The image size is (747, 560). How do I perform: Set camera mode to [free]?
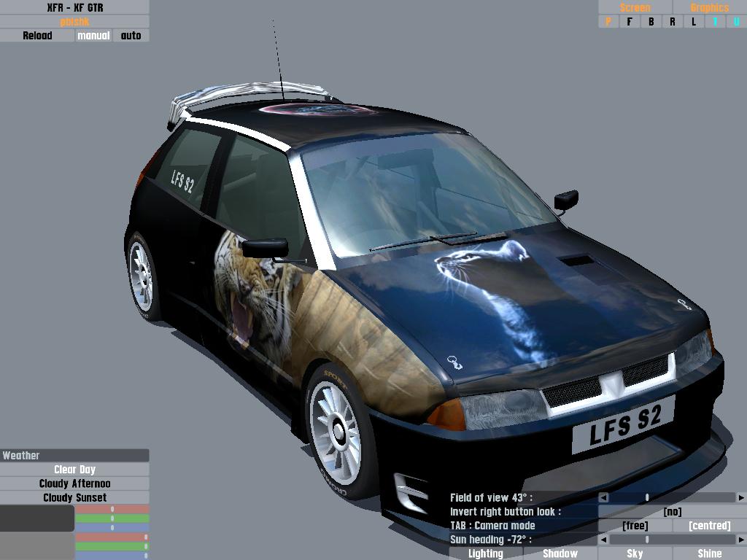click(x=635, y=525)
